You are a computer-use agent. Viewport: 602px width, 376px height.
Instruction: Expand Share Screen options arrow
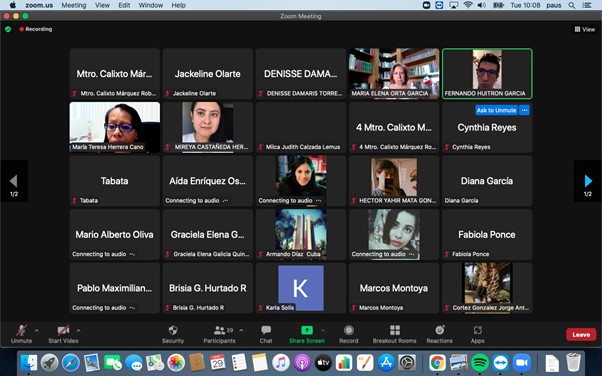point(323,330)
